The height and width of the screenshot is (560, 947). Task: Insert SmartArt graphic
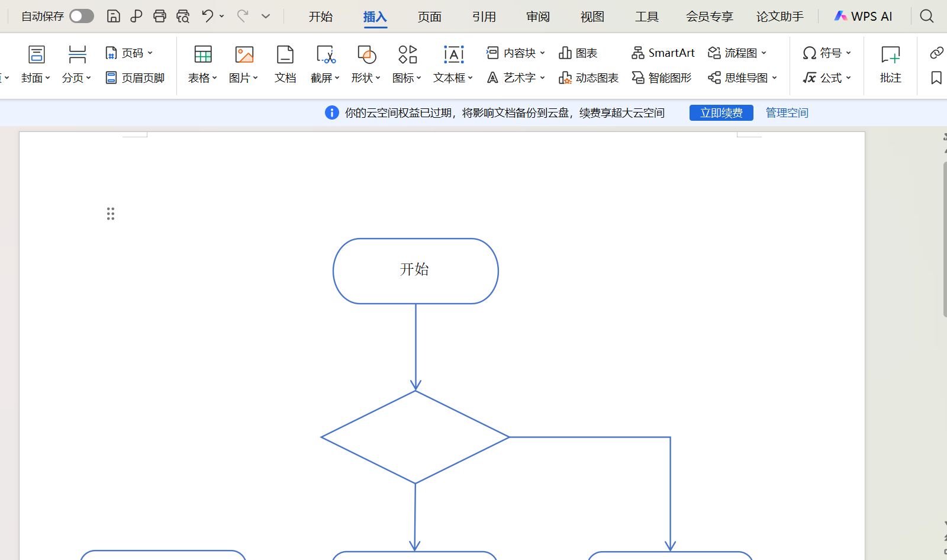coord(663,53)
